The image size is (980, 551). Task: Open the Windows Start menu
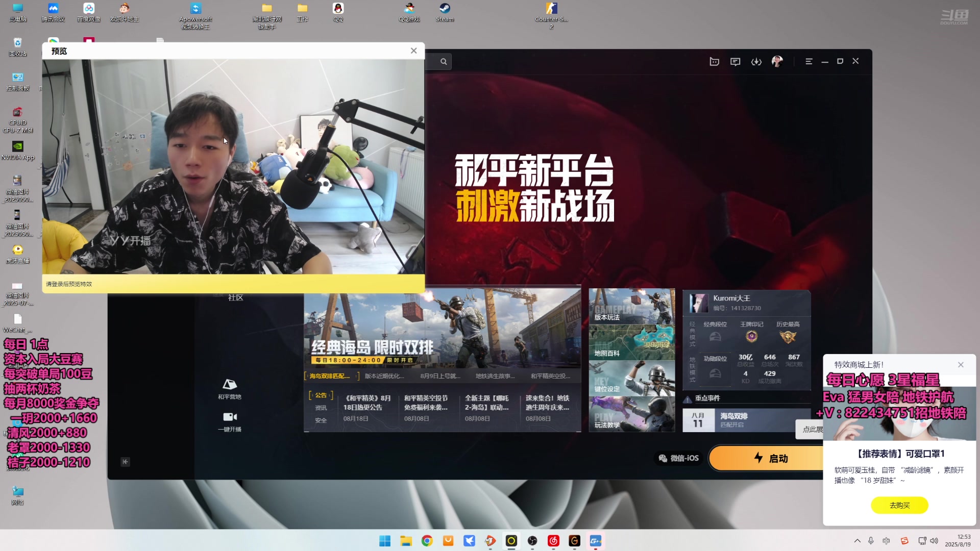385,541
